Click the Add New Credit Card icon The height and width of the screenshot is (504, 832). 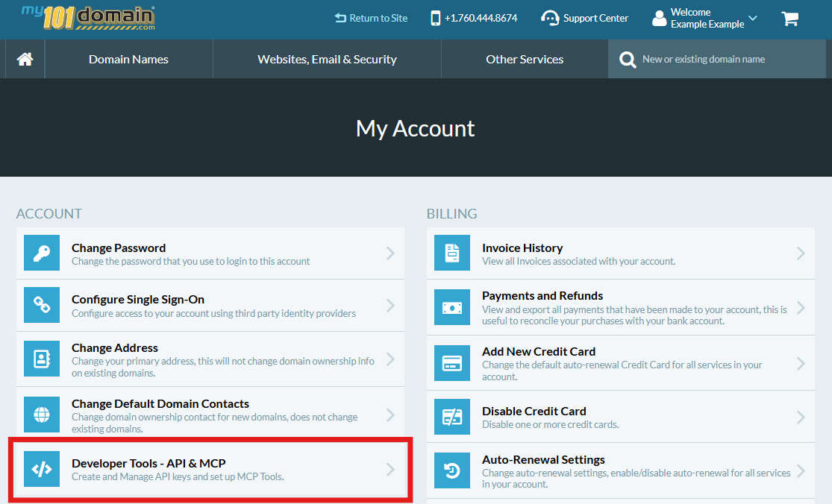pos(451,363)
